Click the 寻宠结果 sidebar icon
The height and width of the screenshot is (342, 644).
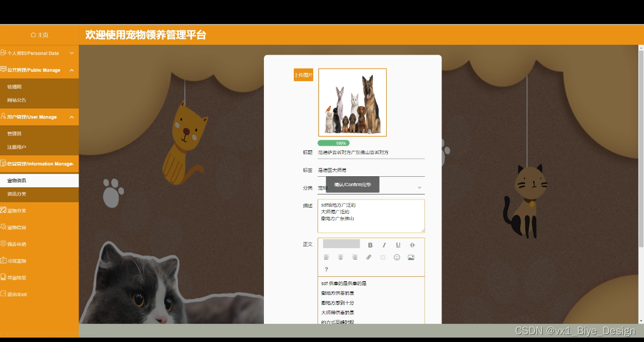[3, 277]
